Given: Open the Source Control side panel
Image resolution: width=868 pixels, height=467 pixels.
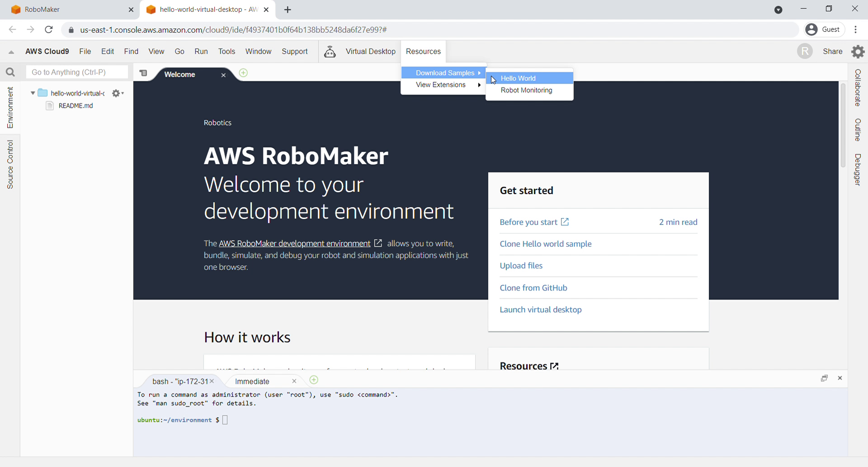Looking at the screenshot, I should (10, 164).
